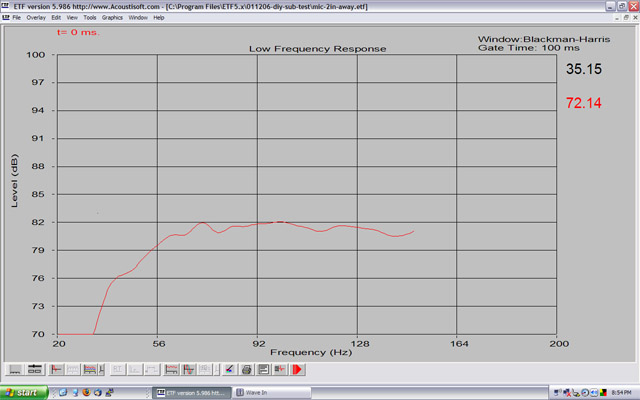Click the narrow greyed icon before the paintbrush
The height and width of the screenshot is (400, 640).
pyautogui.click(x=217, y=369)
